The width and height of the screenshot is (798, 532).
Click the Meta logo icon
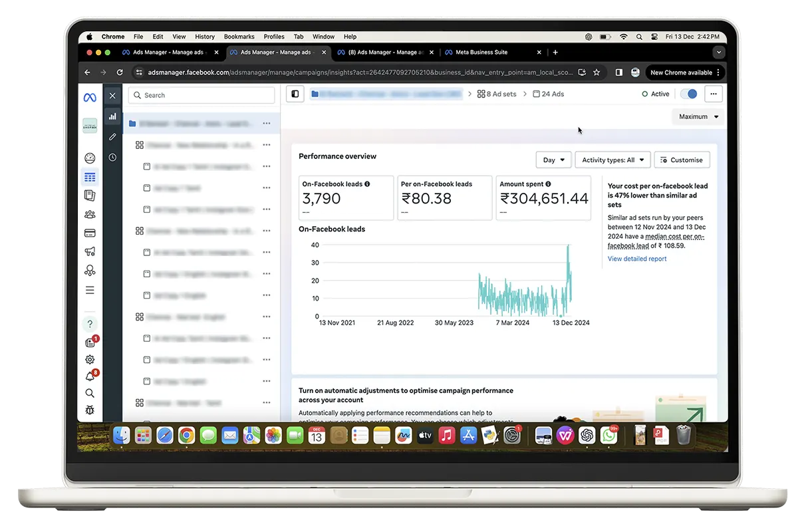90,97
